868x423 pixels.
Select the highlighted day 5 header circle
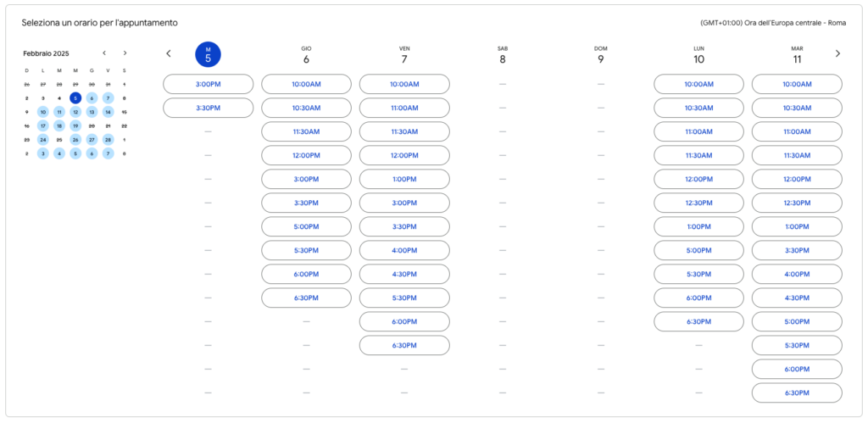point(209,53)
